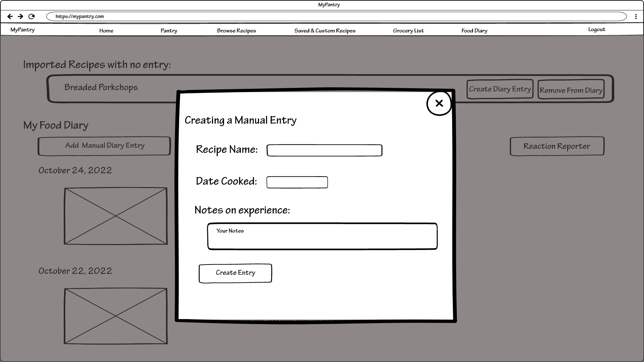The width and height of the screenshot is (644, 362).
Task: Navigate to Browse Recipes
Action: point(236,31)
